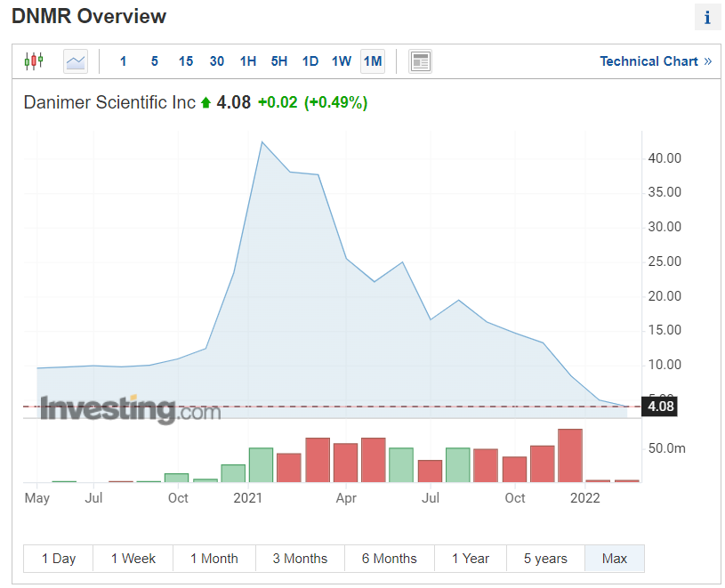Viewport: 725px width, 588px height.
Task: Select the 3 Months range tab
Action: pos(300,559)
